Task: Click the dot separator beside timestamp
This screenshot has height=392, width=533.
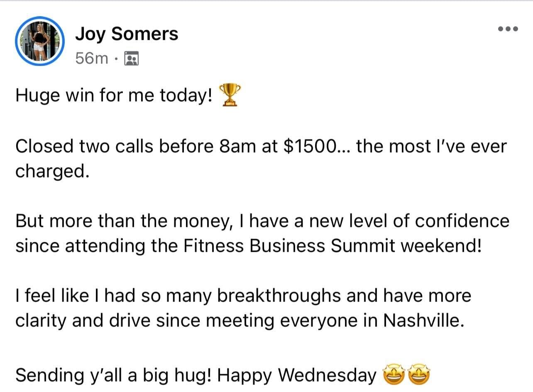Action: [117, 59]
